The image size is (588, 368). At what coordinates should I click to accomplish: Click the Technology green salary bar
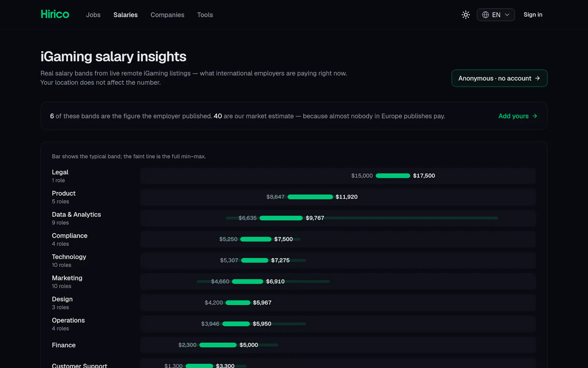tap(255, 261)
